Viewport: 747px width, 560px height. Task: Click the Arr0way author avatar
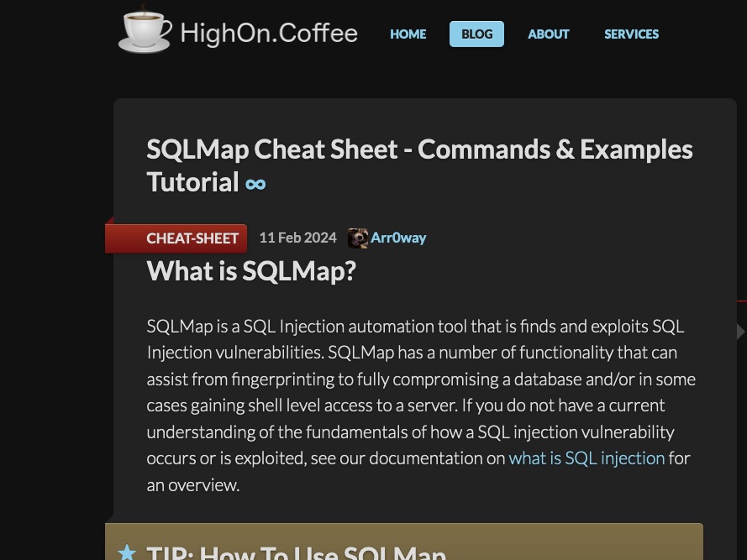(x=357, y=238)
